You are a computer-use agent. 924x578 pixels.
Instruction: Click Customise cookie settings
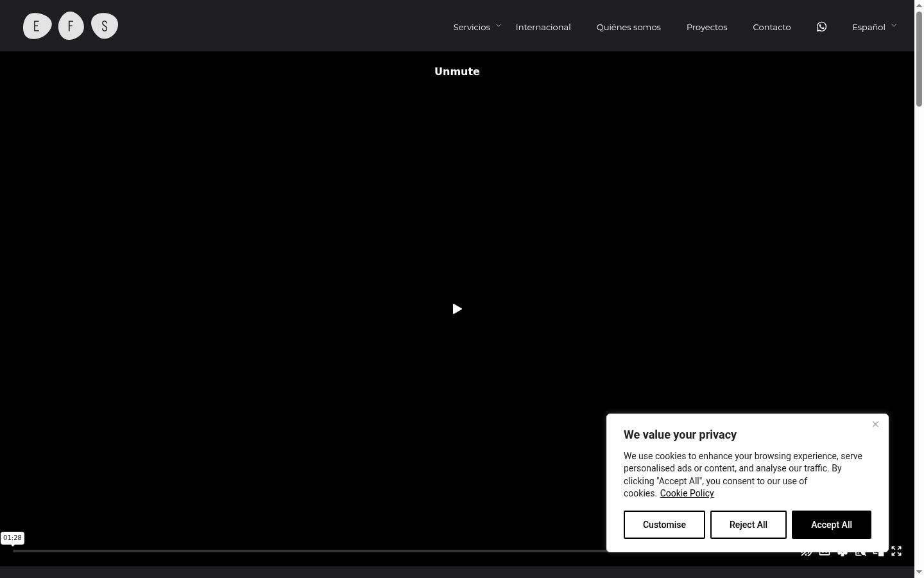(664, 525)
